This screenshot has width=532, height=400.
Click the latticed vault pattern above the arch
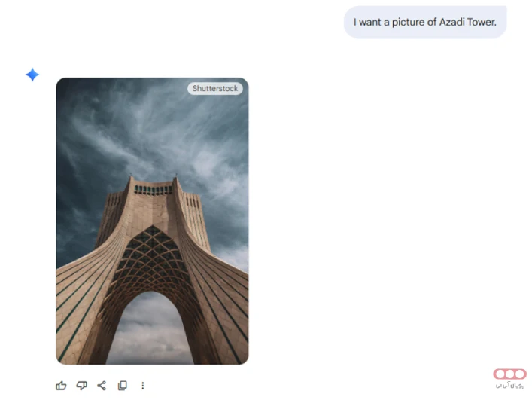click(152, 258)
